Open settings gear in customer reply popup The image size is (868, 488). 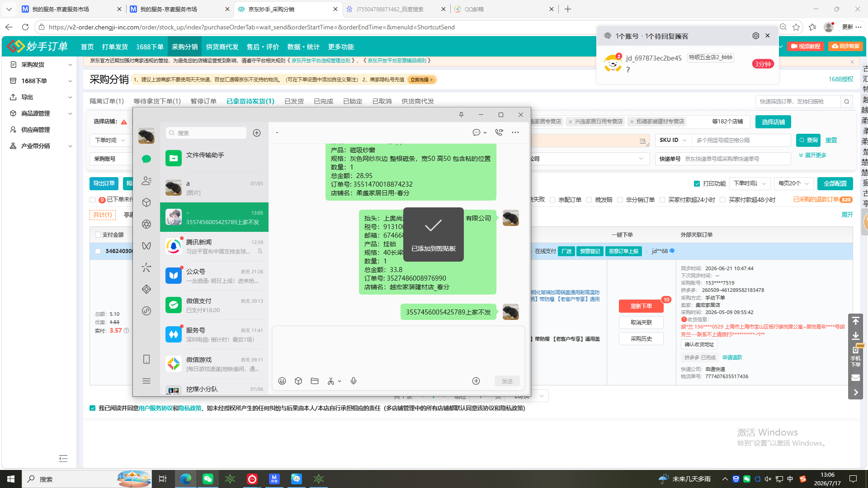(756, 36)
